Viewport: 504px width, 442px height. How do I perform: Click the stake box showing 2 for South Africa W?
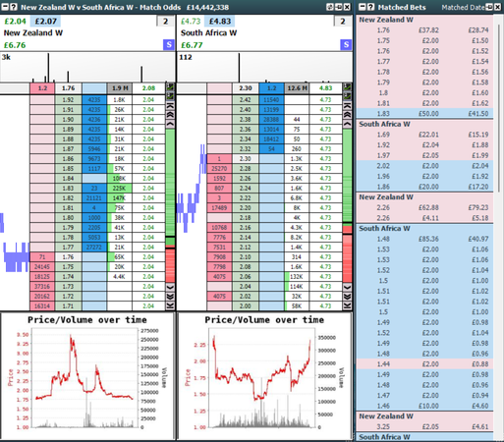pyautogui.click(x=343, y=22)
